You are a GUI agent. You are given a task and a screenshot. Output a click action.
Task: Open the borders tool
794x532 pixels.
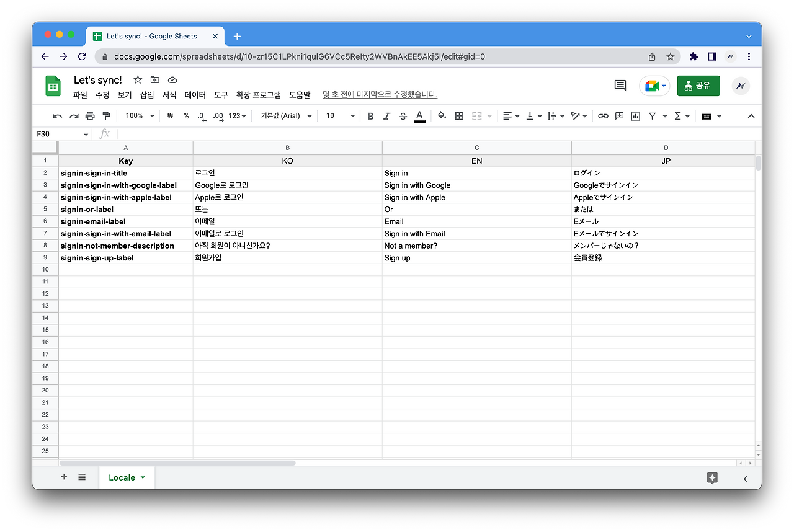tap(459, 116)
